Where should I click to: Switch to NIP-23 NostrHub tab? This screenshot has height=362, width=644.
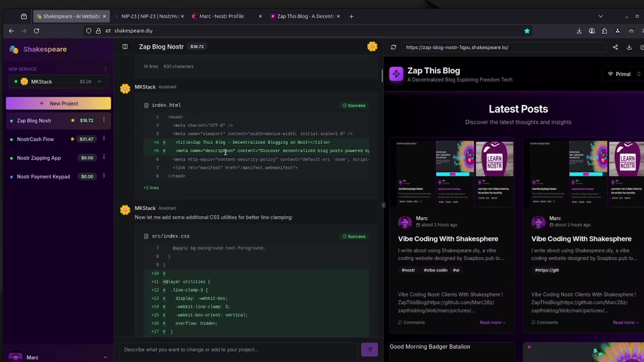tap(149, 16)
